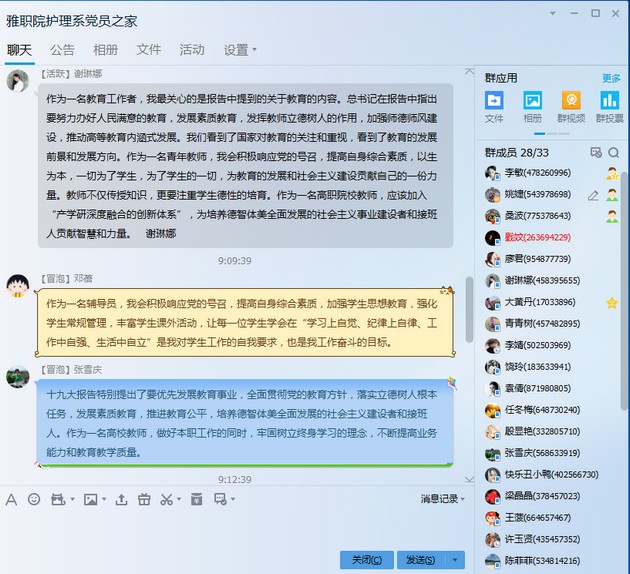
Task: Click the gift icon in chat toolbar
Action: [x=144, y=499]
